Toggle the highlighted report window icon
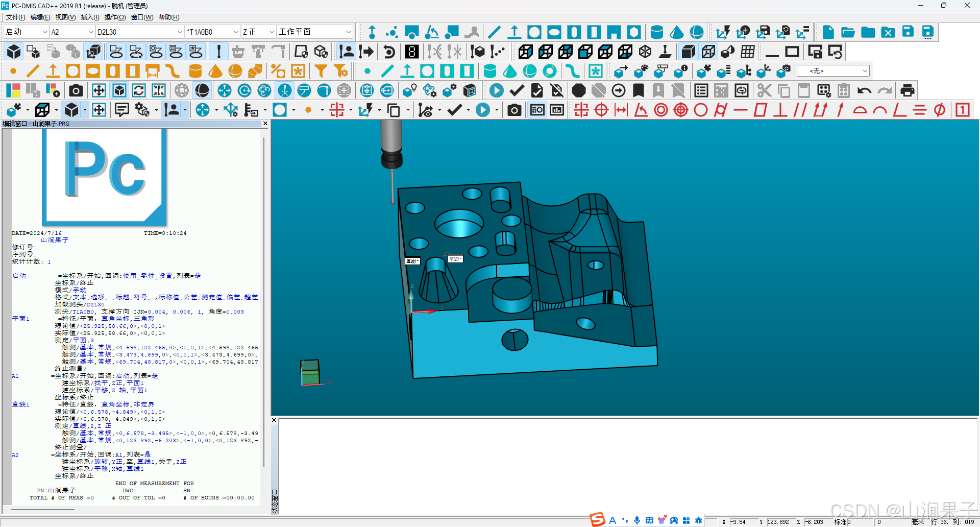980x527 pixels. pos(537,110)
